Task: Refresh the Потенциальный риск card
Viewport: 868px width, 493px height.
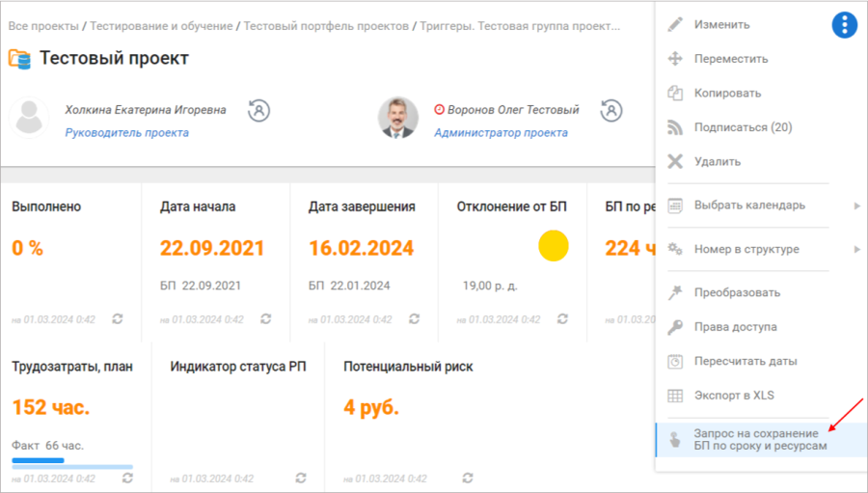Action: [x=468, y=478]
